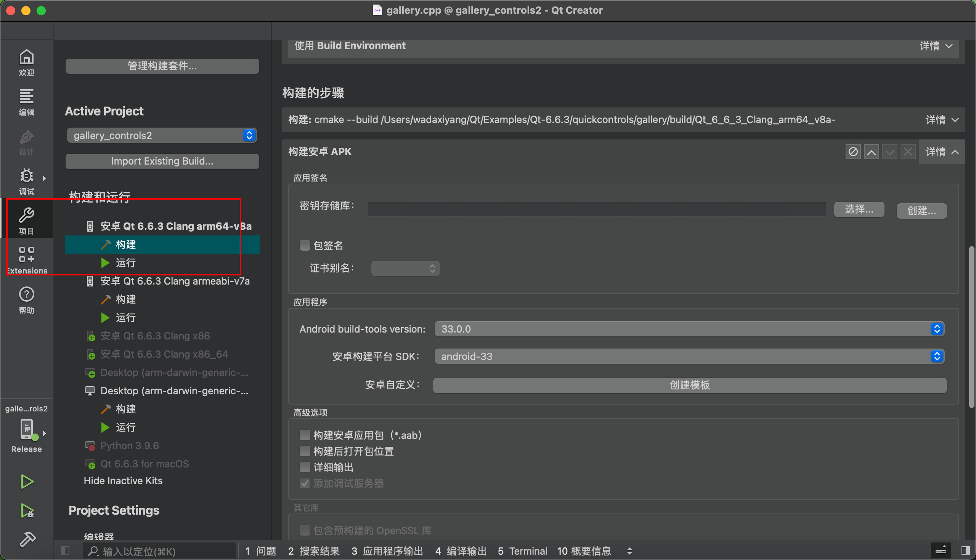Open the 2 搜索结果 pane
Viewport: 976px width, 560px height.
pos(314,551)
